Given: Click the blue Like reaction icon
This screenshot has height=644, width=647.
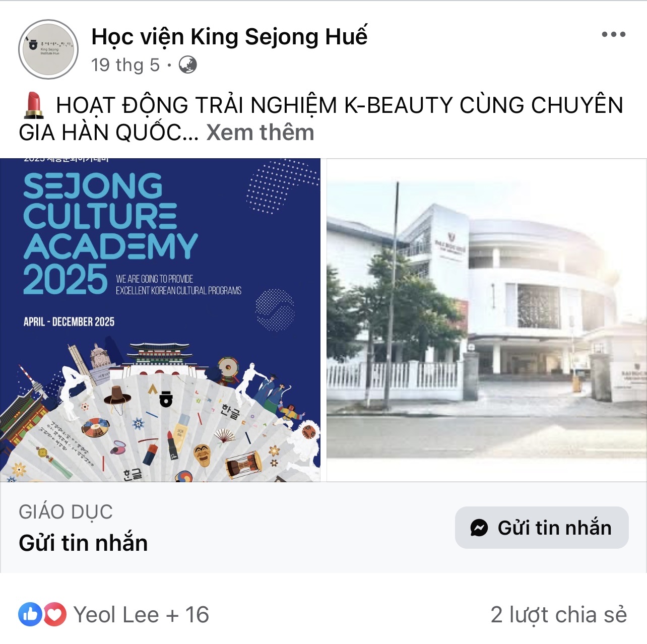Looking at the screenshot, I should [30, 614].
